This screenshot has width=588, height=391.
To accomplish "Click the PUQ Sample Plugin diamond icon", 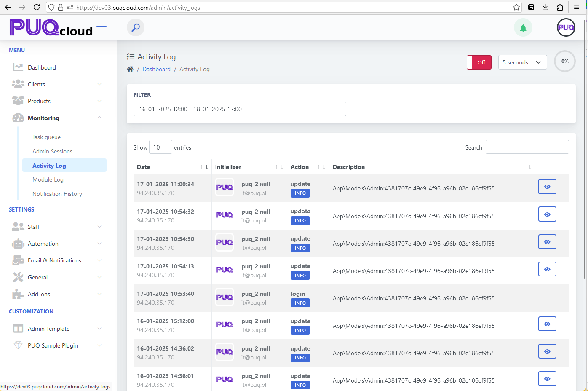I will point(18,345).
